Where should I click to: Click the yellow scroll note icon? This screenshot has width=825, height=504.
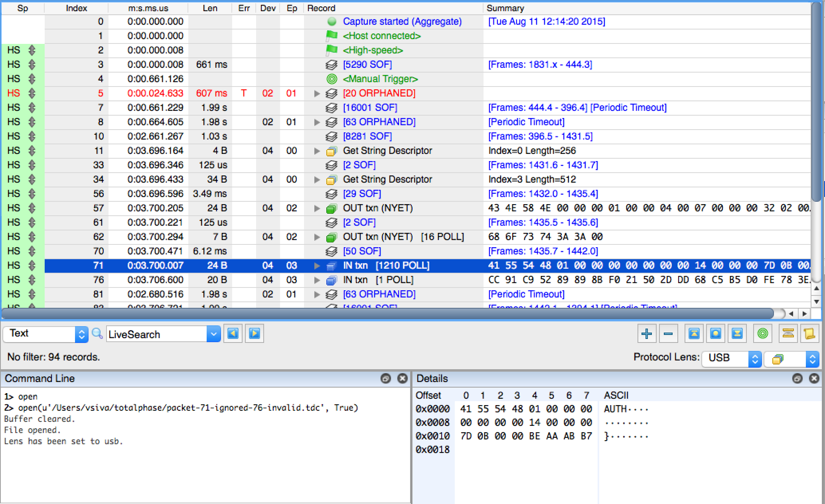coord(809,333)
